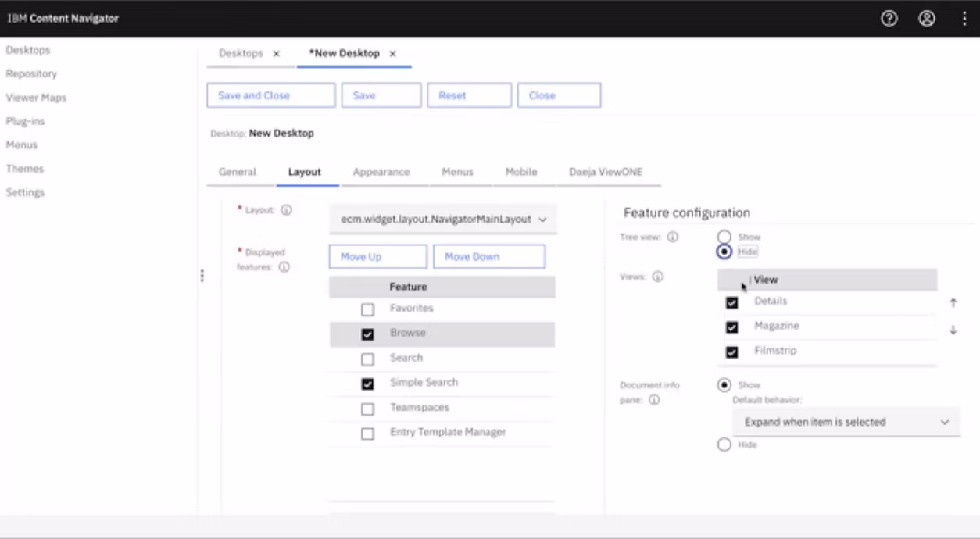The width and height of the screenshot is (980, 539).
Task: Move selected view up with arrow icon
Action: 953,303
